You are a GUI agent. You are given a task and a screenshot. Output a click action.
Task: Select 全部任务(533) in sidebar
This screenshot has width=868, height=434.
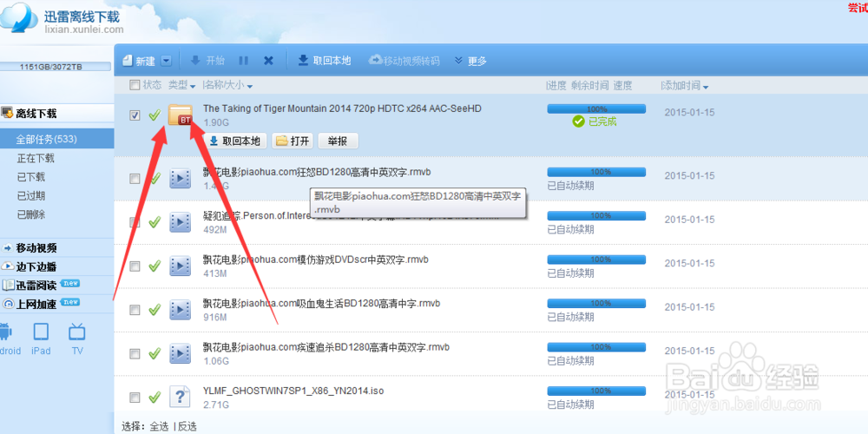(47, 140)
